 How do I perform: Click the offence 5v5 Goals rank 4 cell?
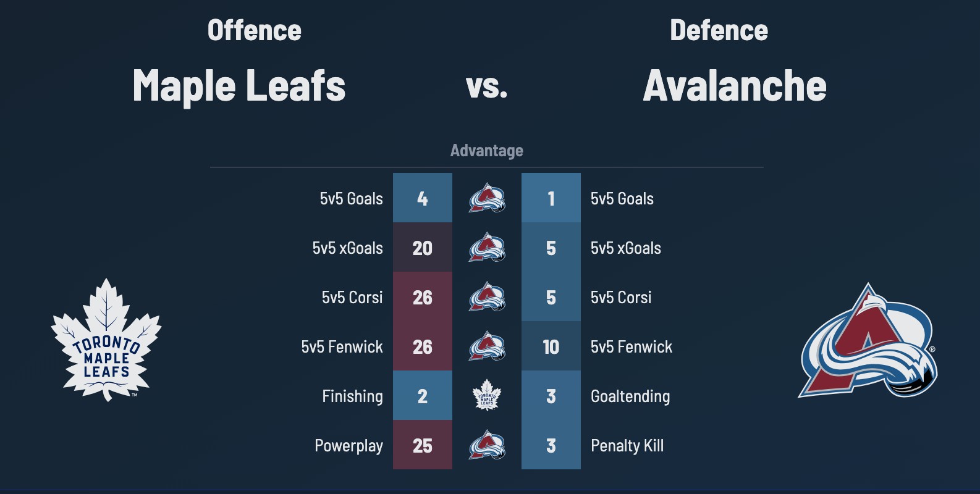pos(423,198)
